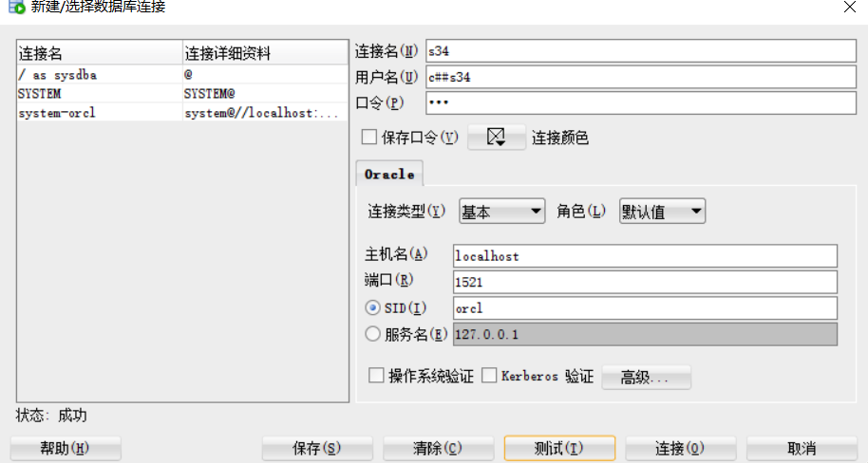868x463 pixels.
Task: Focus the 主机名 field with localhost
Action: click(x=645, y=256)
